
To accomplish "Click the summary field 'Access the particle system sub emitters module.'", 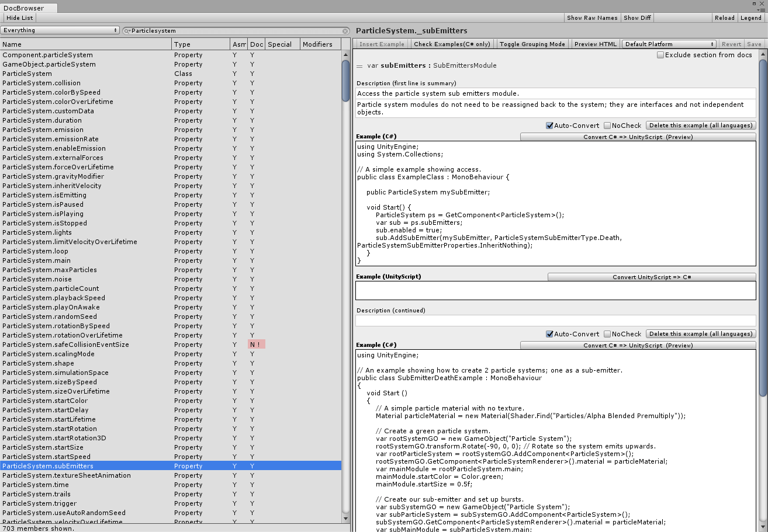I will point(555,93).
